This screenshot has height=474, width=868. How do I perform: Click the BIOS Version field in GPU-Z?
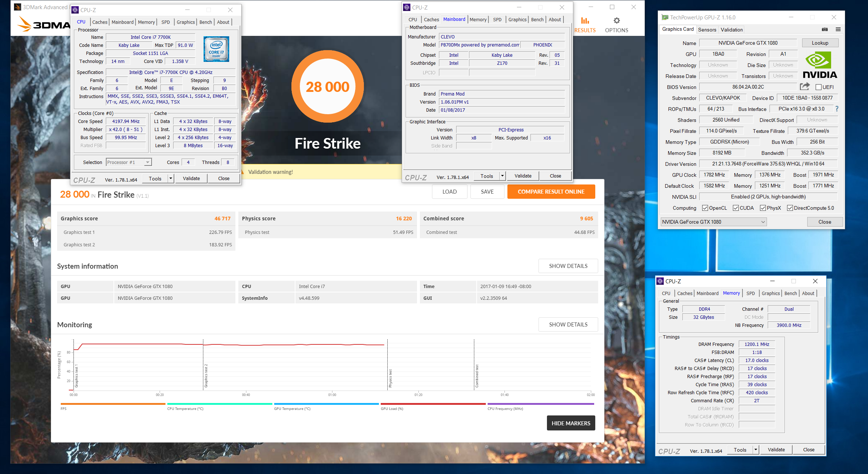coord(748,87)
